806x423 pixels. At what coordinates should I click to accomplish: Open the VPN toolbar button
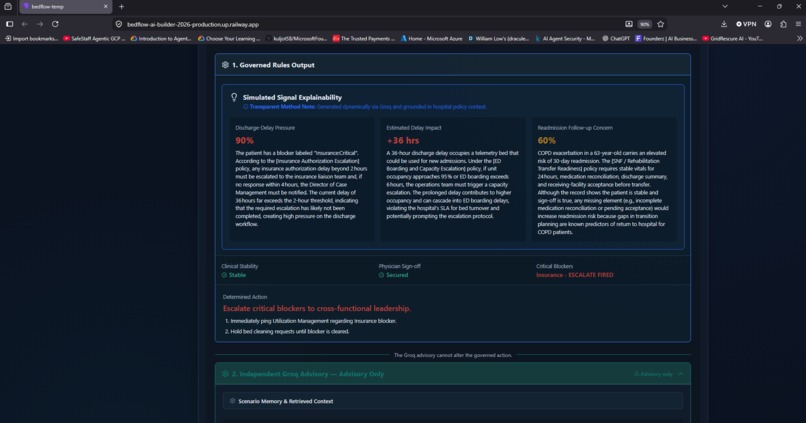coord(746,24)
